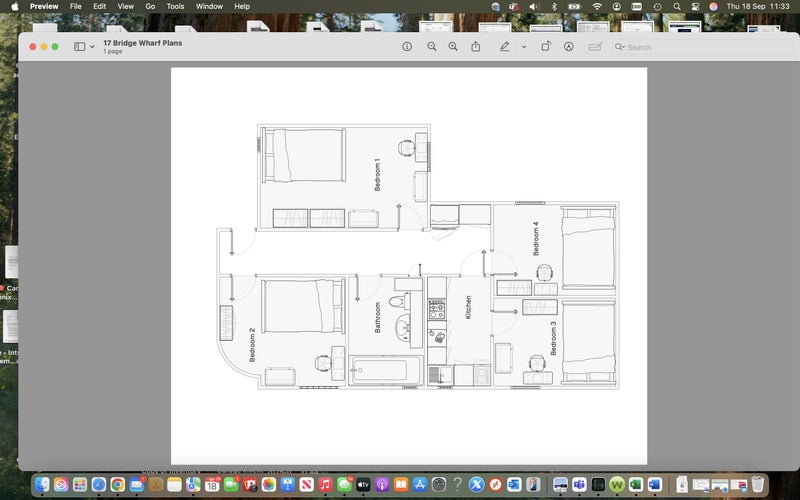Open the Form Filling toolbar button

pyautogui.click(x=596, y=47)
